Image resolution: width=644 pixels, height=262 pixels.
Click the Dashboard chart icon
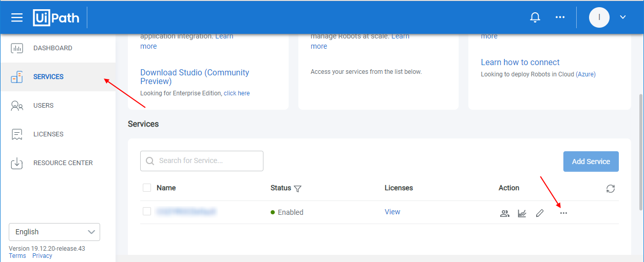click(x=17, y=49)
